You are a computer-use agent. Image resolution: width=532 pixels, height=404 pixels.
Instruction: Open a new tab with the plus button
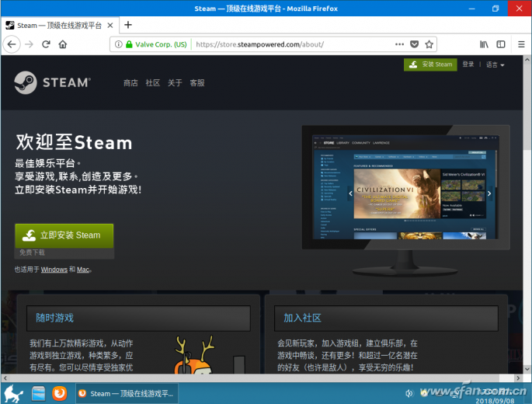128,25
